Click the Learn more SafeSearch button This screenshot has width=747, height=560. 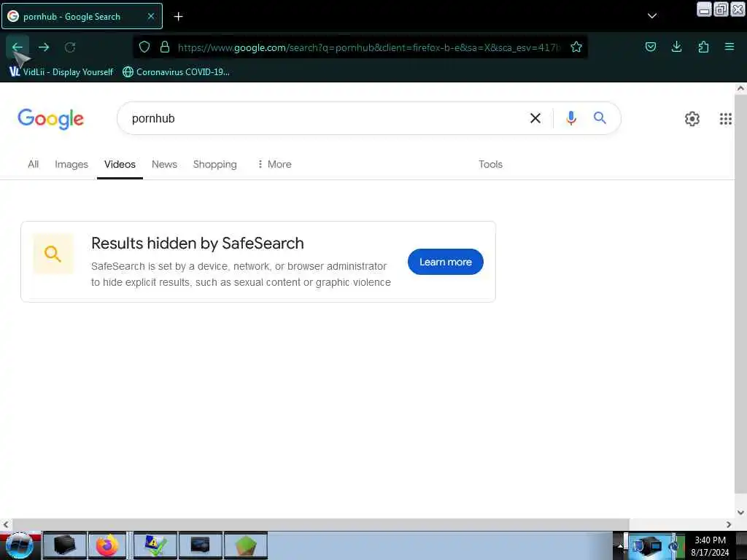coord(446,262)
